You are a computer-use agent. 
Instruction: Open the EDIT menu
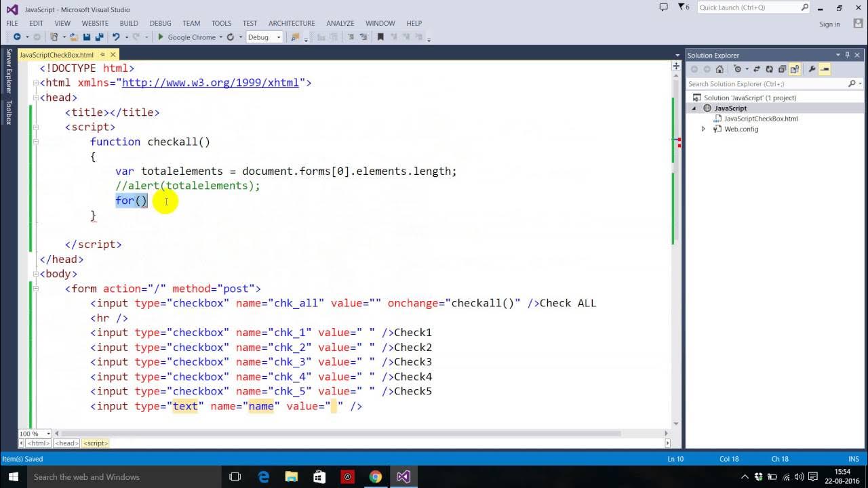(x=36, y=23)
